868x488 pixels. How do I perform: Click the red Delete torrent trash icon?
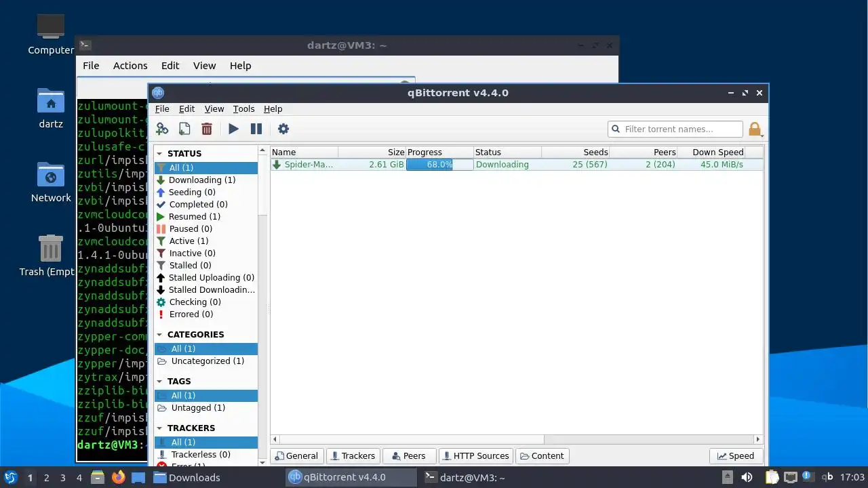pos(207,129)
